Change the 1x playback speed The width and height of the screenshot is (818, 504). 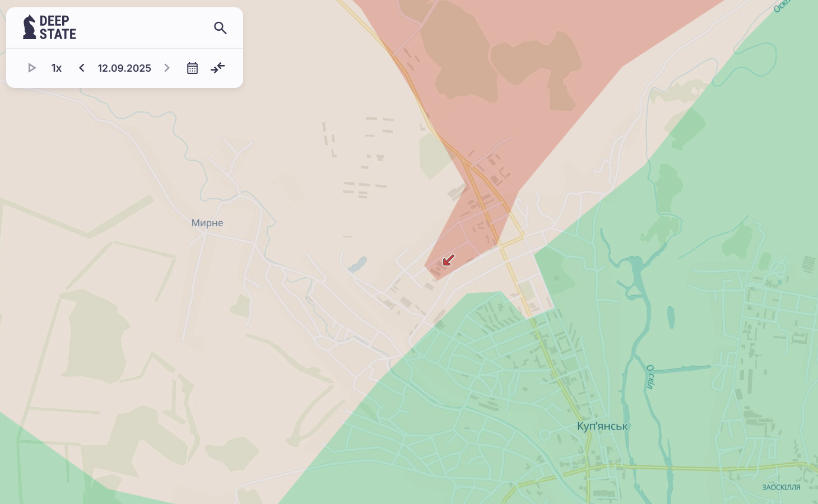coord(57,68)
